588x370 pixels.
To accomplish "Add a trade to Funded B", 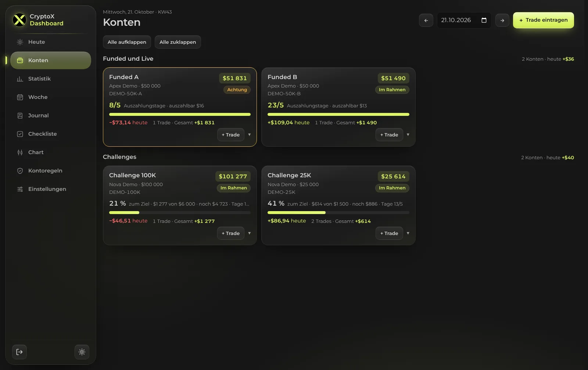I will (389, 135).
